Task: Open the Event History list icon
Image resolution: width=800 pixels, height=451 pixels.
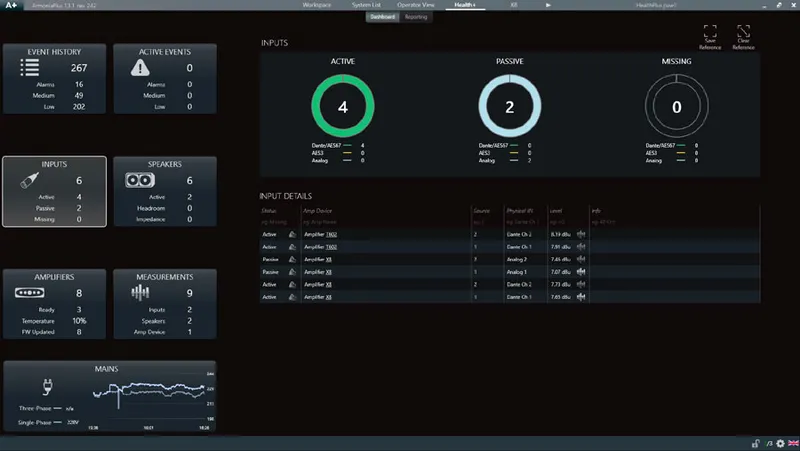Action: pyautogui.click(x=30, y=67)
